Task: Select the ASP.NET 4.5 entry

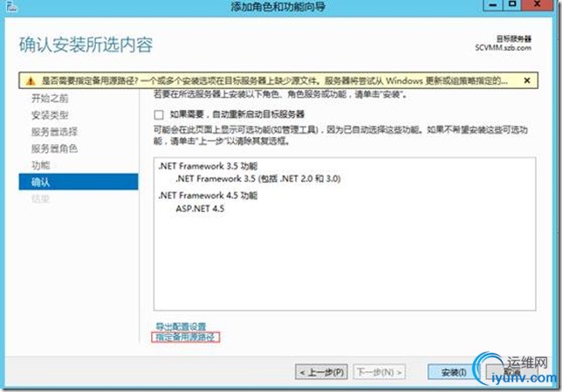Action: pos(200,209)
